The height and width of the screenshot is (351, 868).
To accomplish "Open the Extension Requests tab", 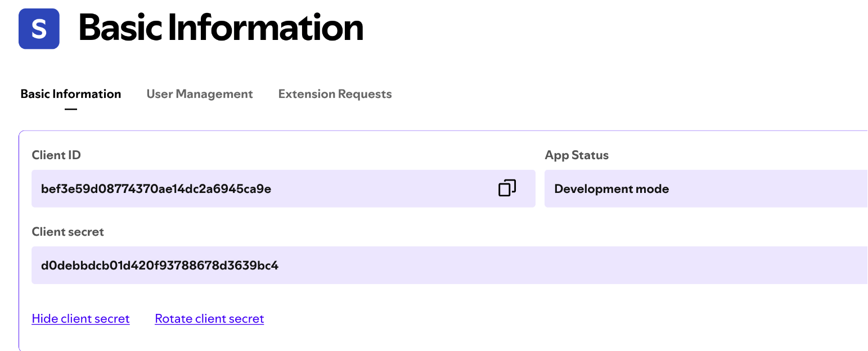I will tap(335, 94).
